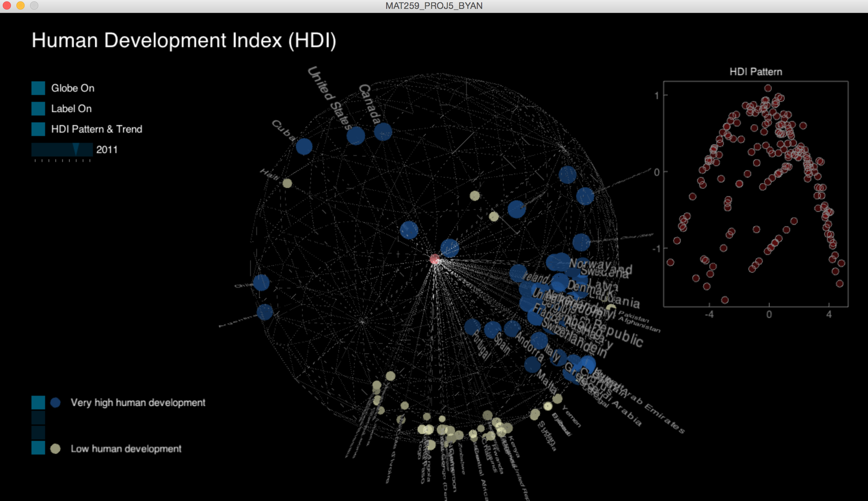The height and width of the screenshot is (501, 868).
Task: Select the Portugal blue node
Action: [x=472, y=327]
